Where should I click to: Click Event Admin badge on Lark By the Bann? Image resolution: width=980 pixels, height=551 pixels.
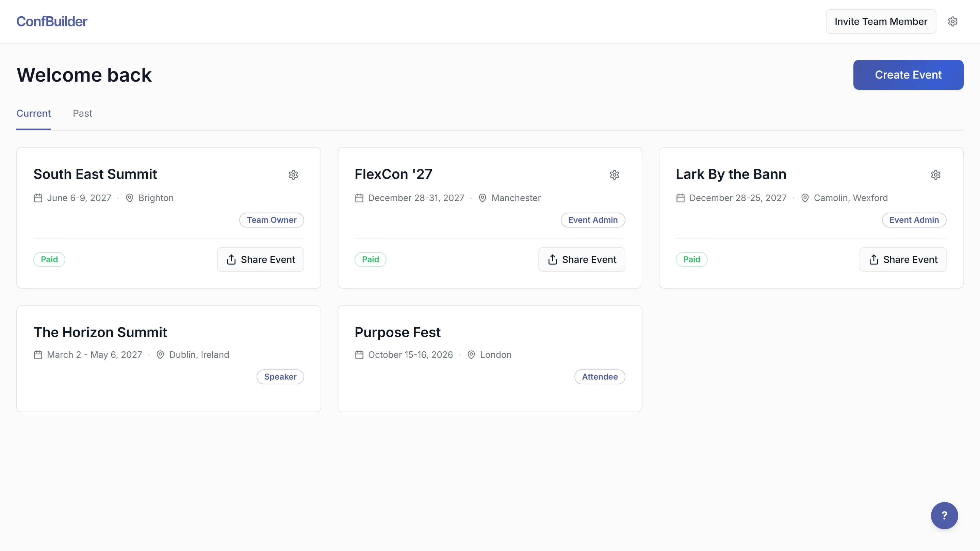[914, 220]
